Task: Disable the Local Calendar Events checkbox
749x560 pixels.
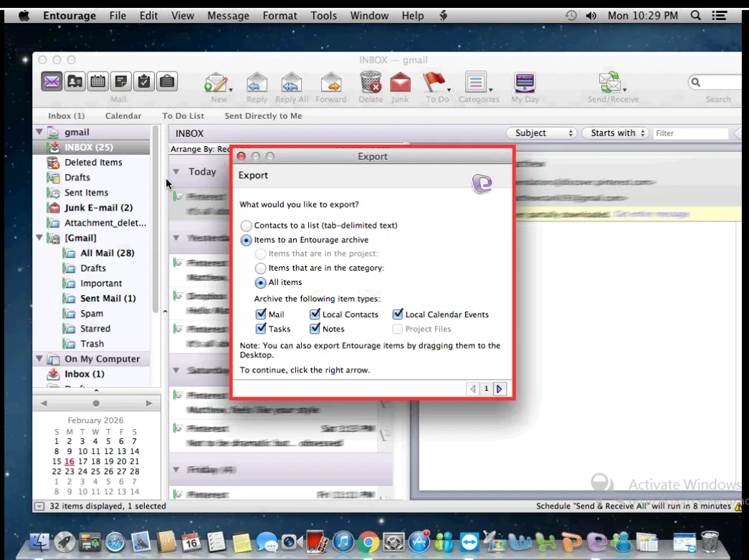Action: [x=399, y=314]
